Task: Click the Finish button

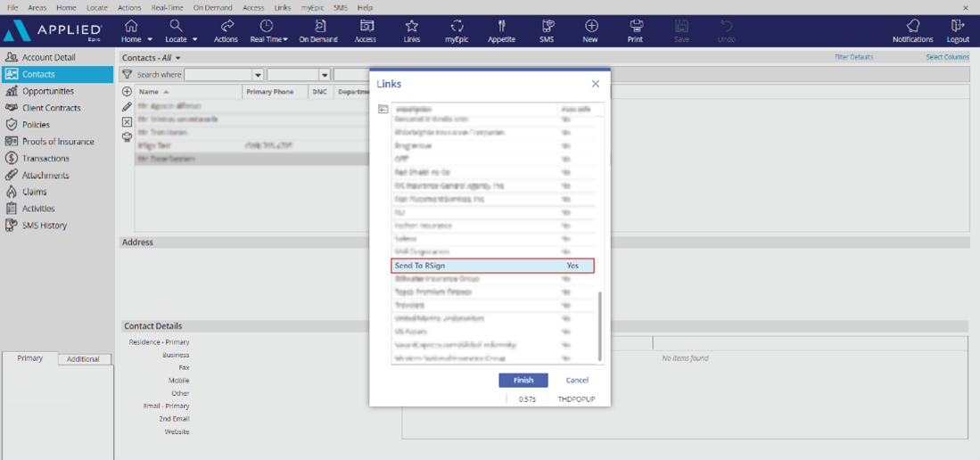Action: coord(523,380)
